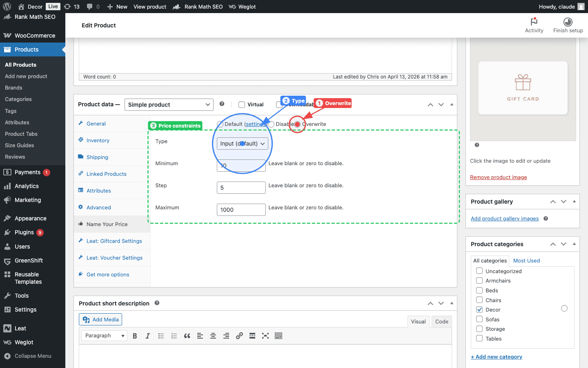Open Add new product in sidebar

pos(26,76)
